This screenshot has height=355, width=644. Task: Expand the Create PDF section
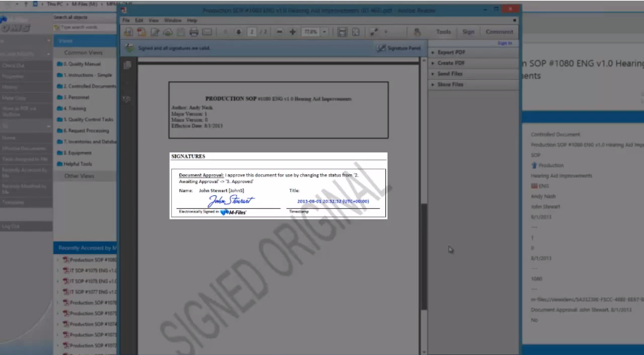click(x=450, y=63)
